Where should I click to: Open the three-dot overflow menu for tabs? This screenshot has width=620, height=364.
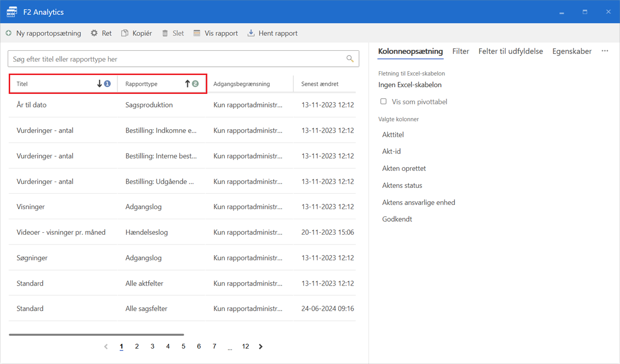pyautogui.click(x=604, y=51)
